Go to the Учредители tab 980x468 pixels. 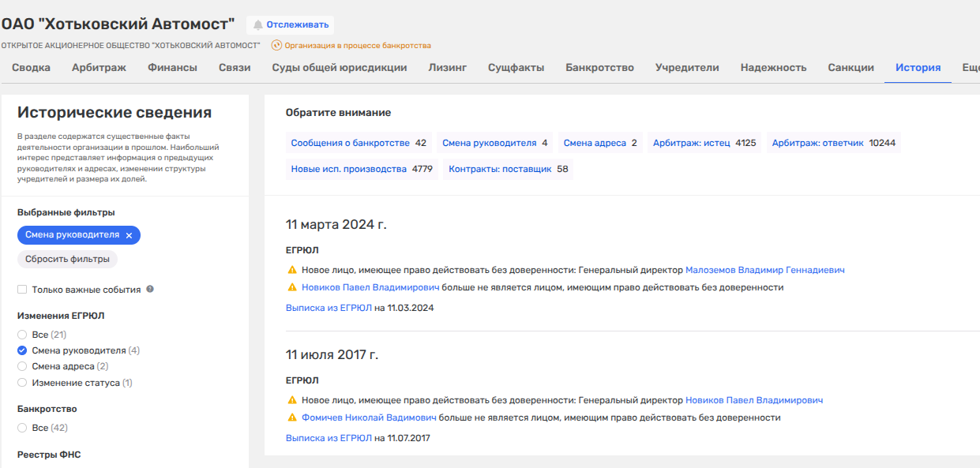[x=686, y=68]
